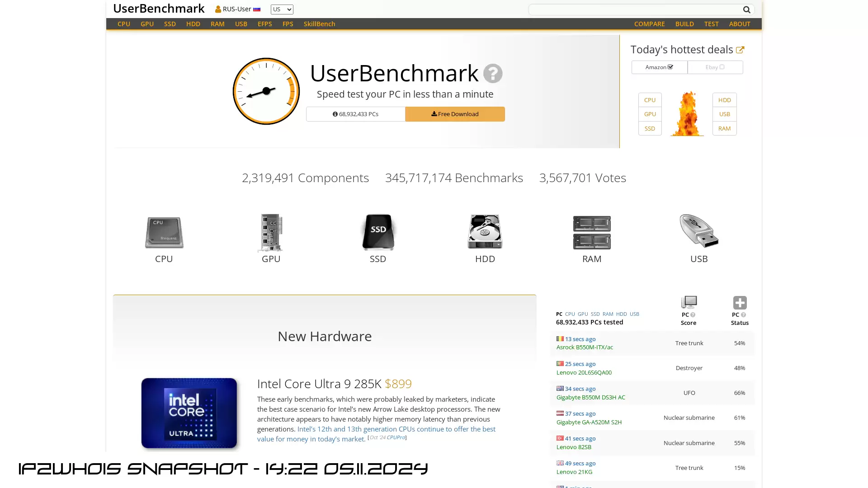This screenshot has height=488, width=868.
Task: Click the UserBenchmark site logo text
Action: click(x=159, y=9)
